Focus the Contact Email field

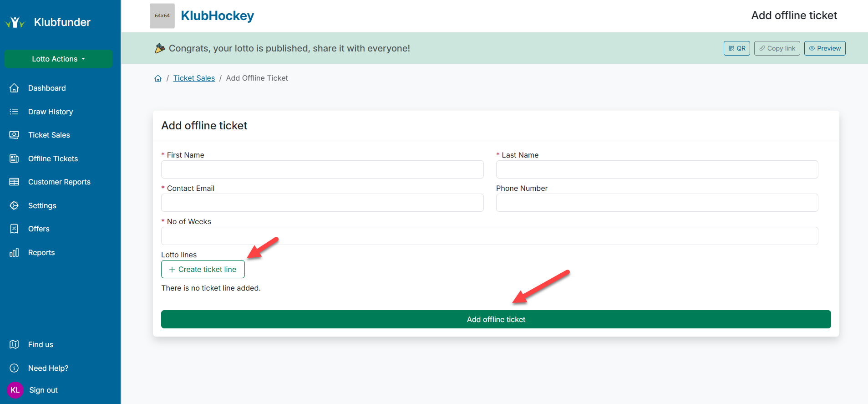tap(322, 203)
